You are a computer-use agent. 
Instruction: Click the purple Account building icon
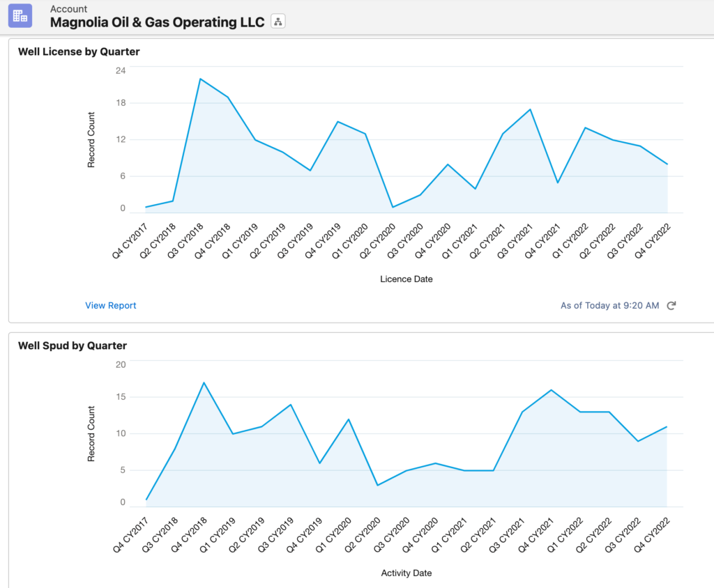tap(20, 16)
